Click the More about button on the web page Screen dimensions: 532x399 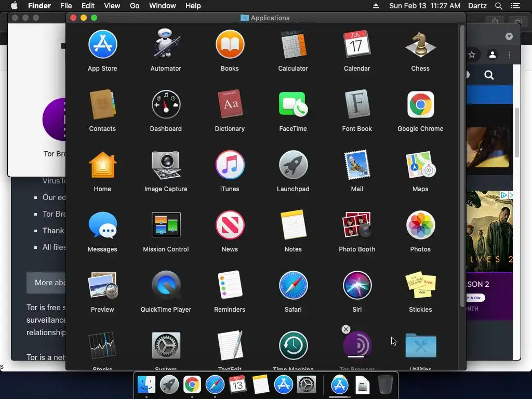[x=46, y=283]
